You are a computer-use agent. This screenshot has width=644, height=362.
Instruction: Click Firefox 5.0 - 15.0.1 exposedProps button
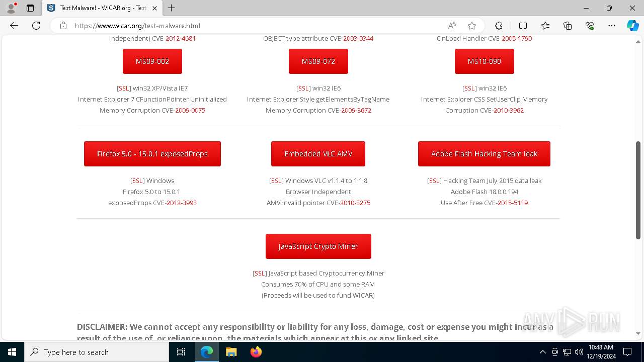point(152,154)
